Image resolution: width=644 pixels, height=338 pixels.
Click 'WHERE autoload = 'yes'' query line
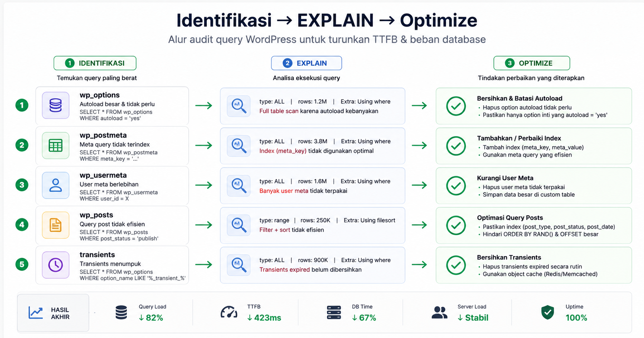[x=110, y=118]
